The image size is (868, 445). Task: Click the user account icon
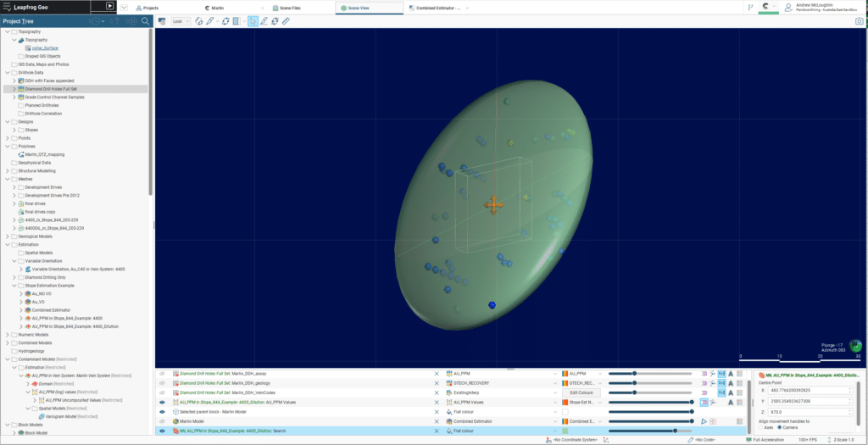(789, 7)
